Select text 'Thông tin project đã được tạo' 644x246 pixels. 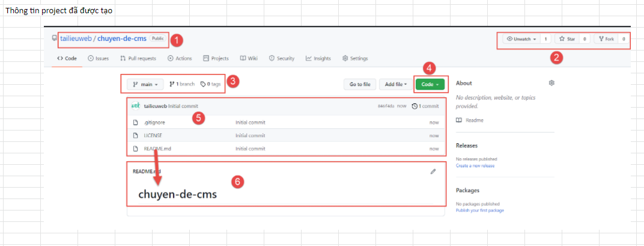[59, 10]
